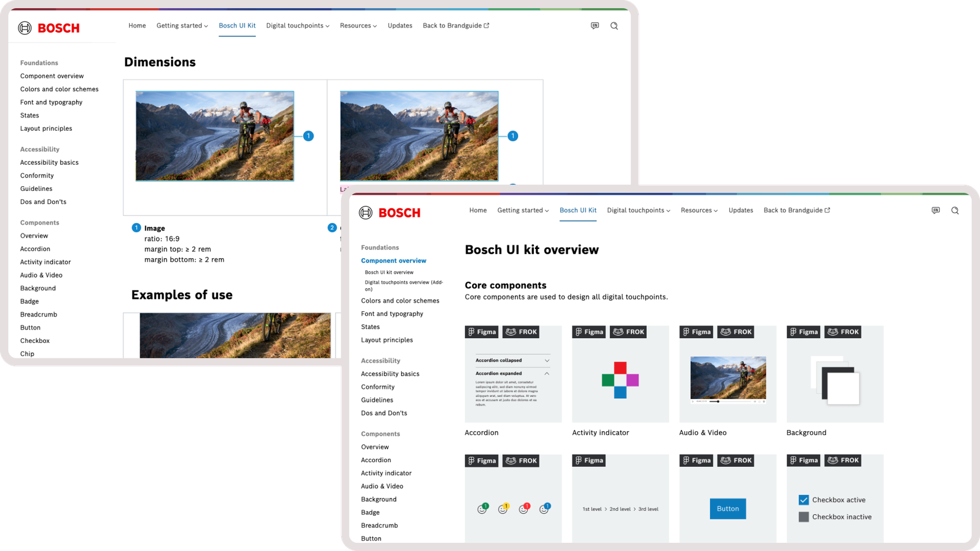Toggle the Checkbox inactive checkbox
This screenshot has width=980, height=551.
(x=804, y=517)
